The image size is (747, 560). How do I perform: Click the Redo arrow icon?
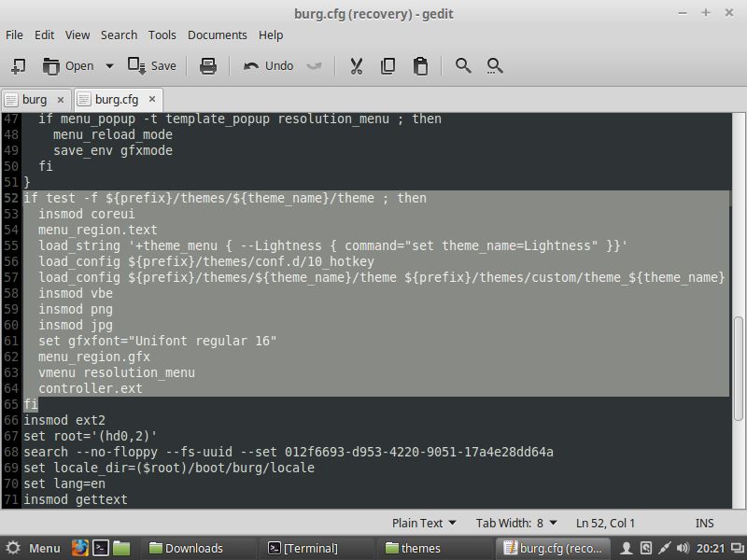(x=314, y=65)
